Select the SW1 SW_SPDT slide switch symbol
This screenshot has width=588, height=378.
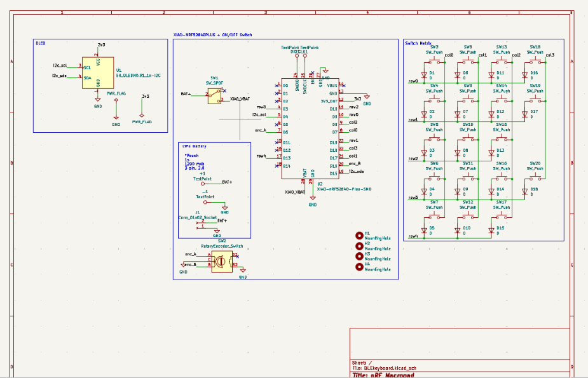(214, 96)
